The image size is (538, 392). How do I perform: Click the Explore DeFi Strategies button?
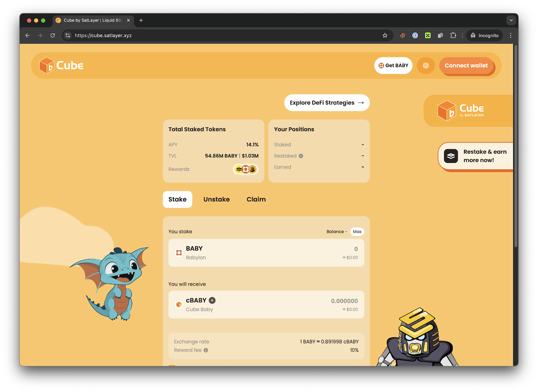coord(326,103)
